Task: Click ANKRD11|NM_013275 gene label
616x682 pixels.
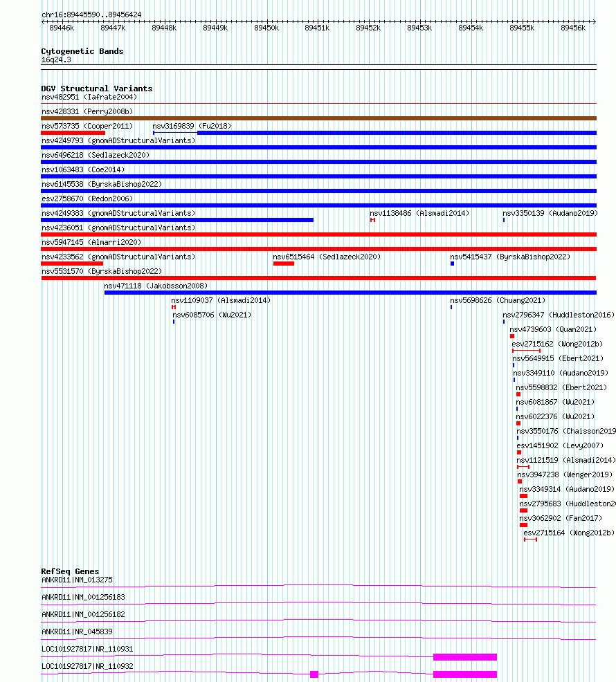Action: click(77, 580)
